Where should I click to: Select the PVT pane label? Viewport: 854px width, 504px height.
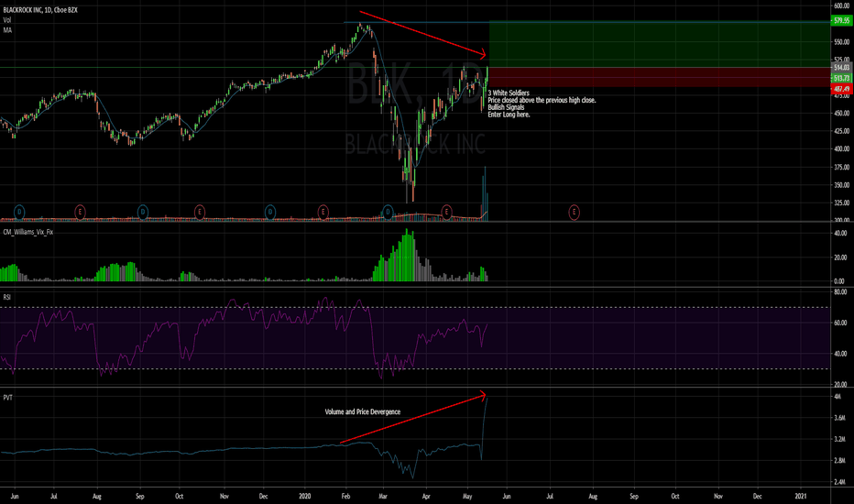(7, 398)
